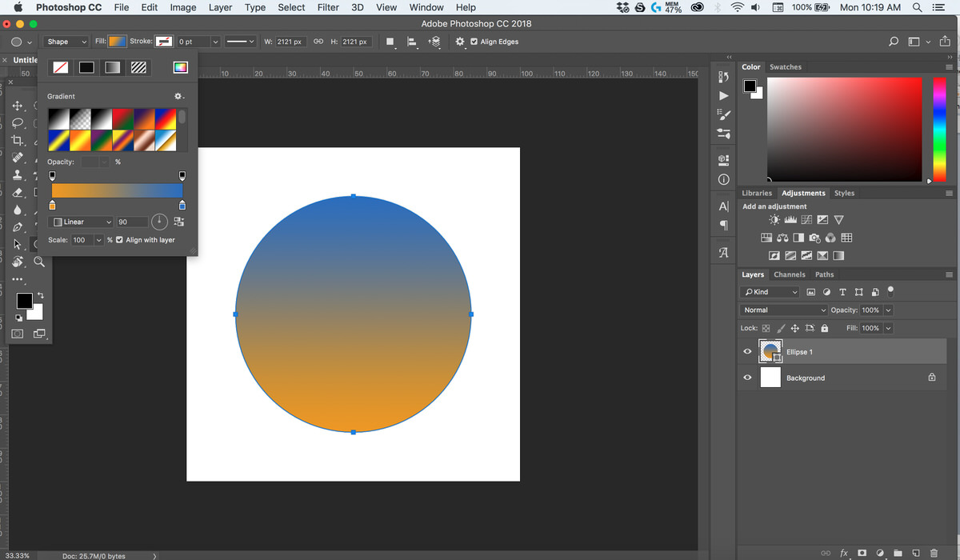Choose the No Color fill option

coord(60,68)
